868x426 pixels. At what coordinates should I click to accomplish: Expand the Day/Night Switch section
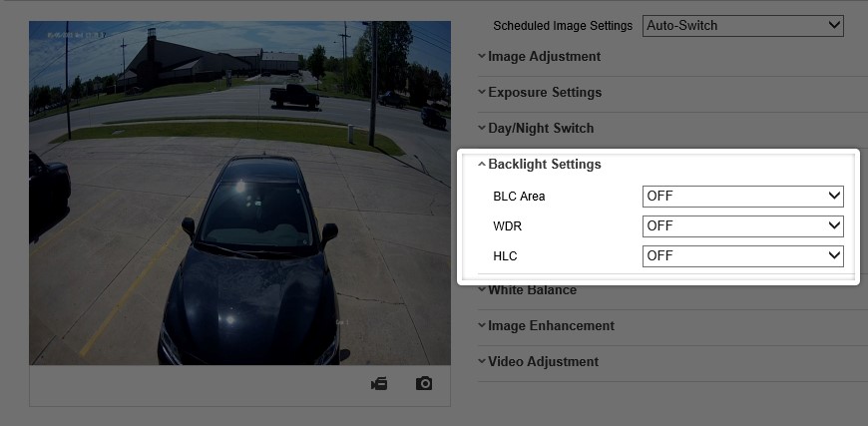[x=541, y=129]
